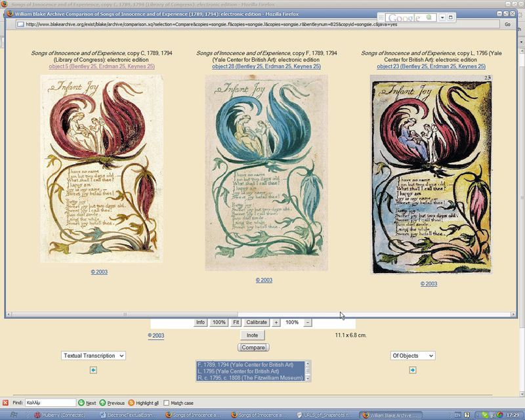This screenshot has width=525, height=420.
Task: Click the right arrow next-object icon
Action: (412, 370)
